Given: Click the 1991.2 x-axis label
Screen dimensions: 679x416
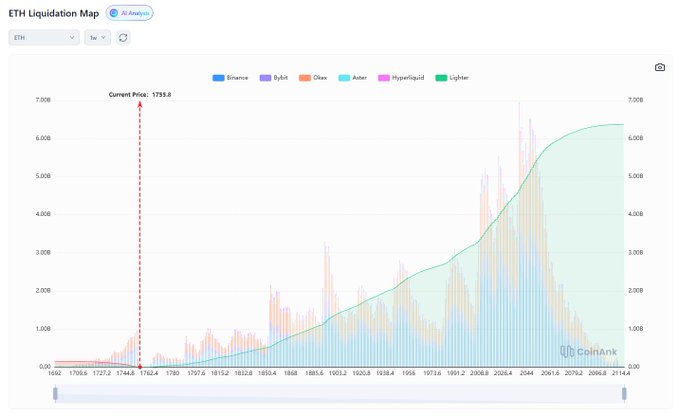Looking at the screenshot, I should pyautogui.click(x=456, y=373).
